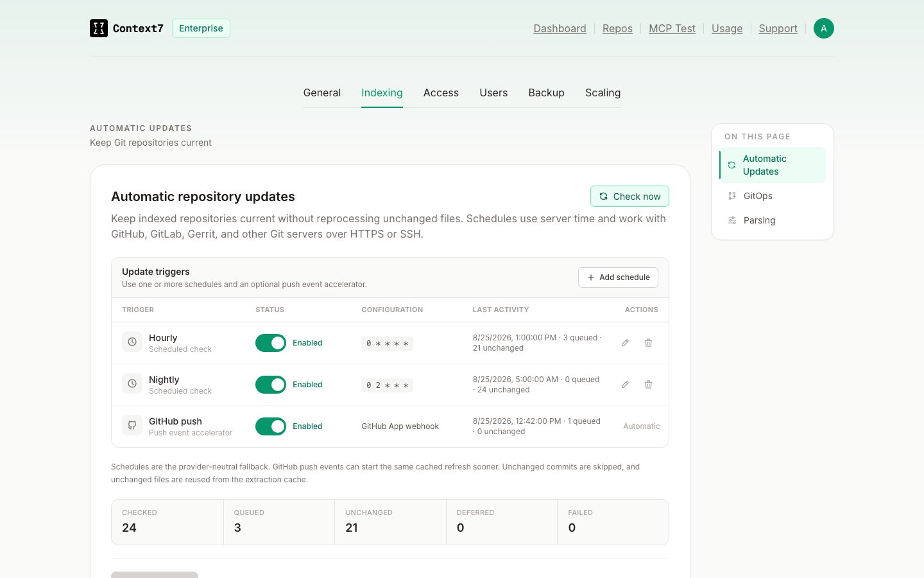Click the Enterprise badge
Screen dimensions: 924x578
pyautogui.click(x=201, y=28)
